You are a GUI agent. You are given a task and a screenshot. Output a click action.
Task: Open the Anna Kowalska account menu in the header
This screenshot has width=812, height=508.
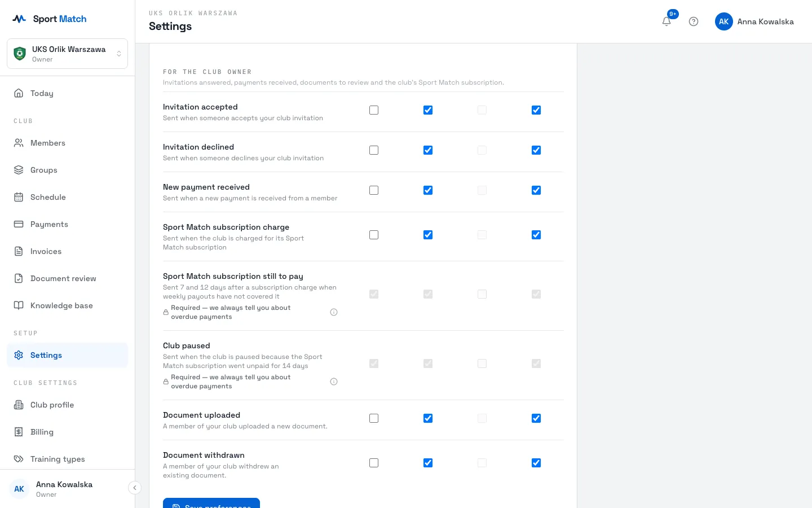[x=754, y=21]
